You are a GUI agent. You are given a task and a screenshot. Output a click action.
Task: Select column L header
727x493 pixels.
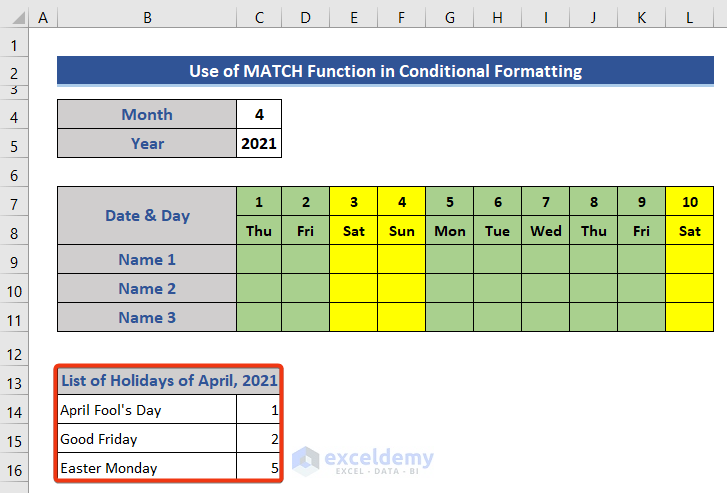pyautogui.click(x=690, y=18)
